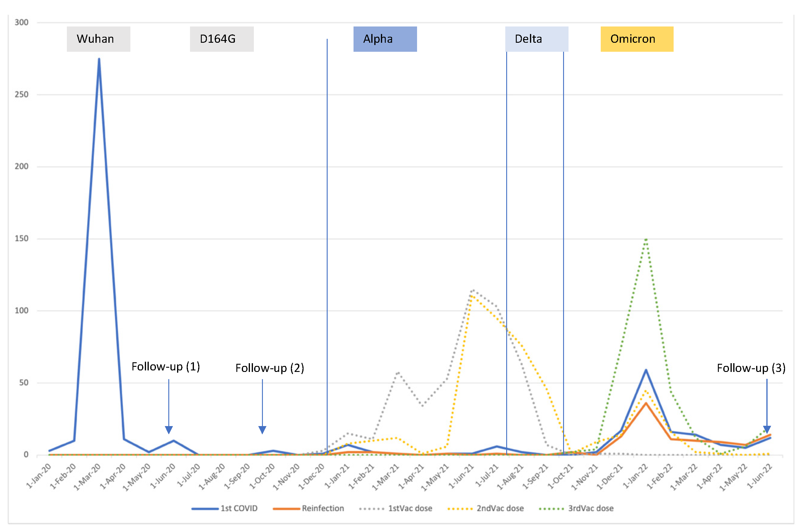Click arrowhead under Follow-up (3)
The width and height of the screenshot is (804, 532).
767,429
